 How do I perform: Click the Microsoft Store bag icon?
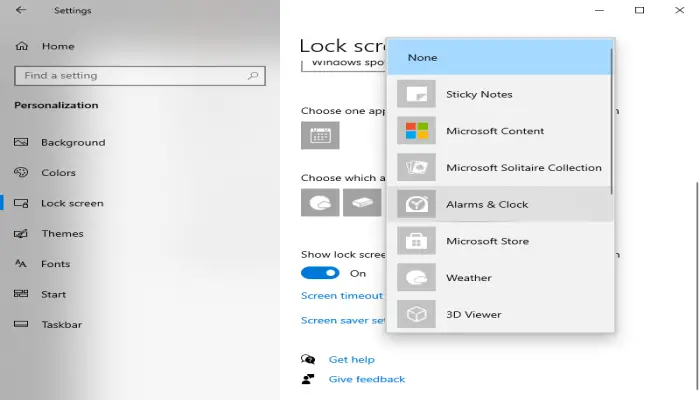click(x=416, y=241)
